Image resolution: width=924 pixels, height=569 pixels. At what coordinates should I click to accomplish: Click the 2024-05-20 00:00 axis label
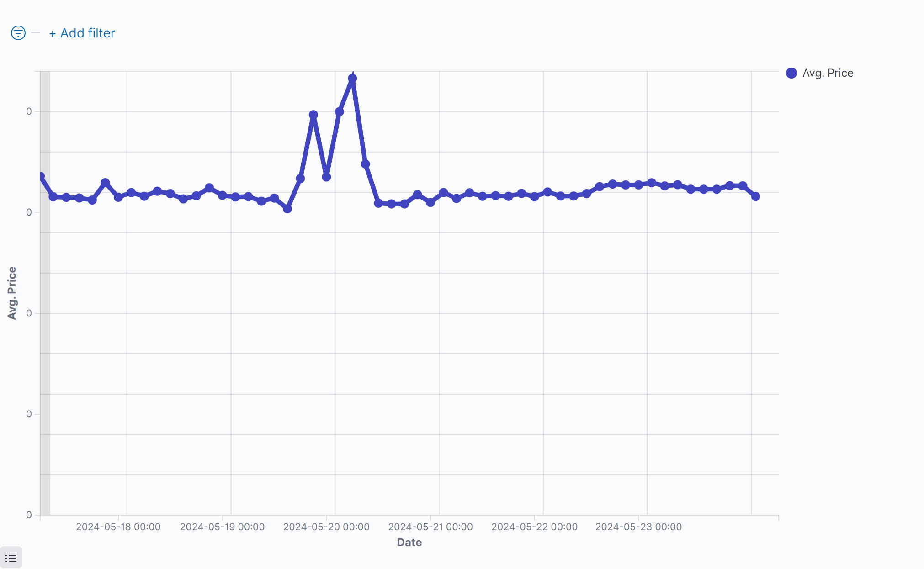326,527
